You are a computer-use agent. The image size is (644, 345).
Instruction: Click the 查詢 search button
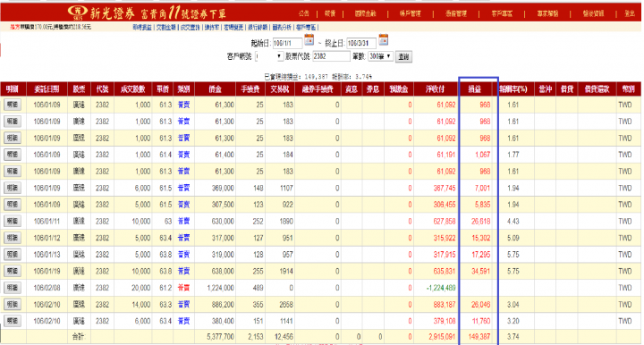pyautogui.click(x=403, y=56)
